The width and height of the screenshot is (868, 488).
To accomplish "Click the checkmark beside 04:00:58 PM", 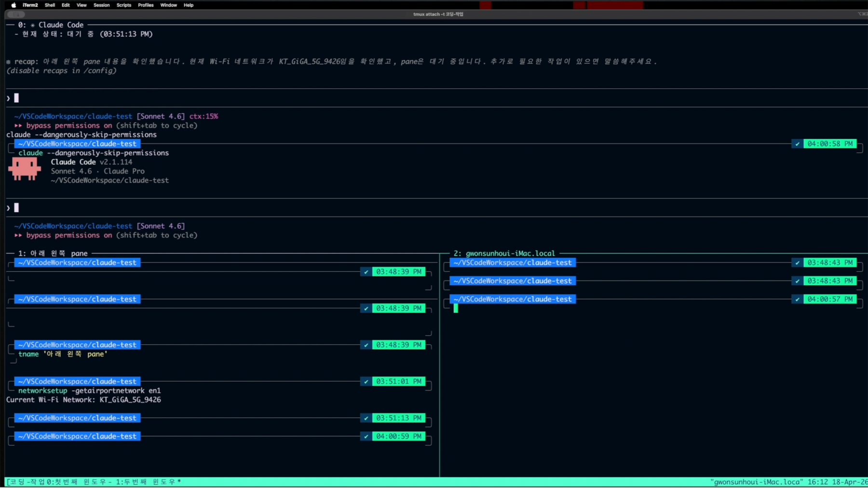I will click(797, 144).
